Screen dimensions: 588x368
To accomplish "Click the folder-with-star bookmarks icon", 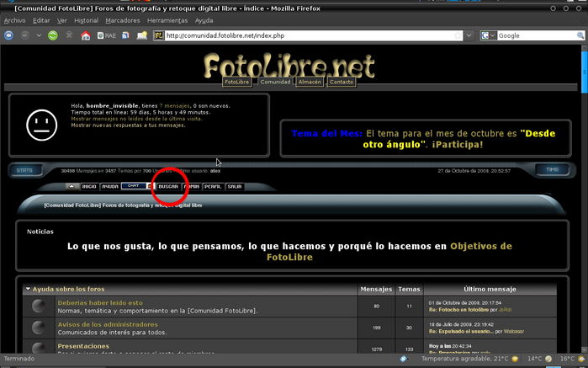I will point(142,35).
